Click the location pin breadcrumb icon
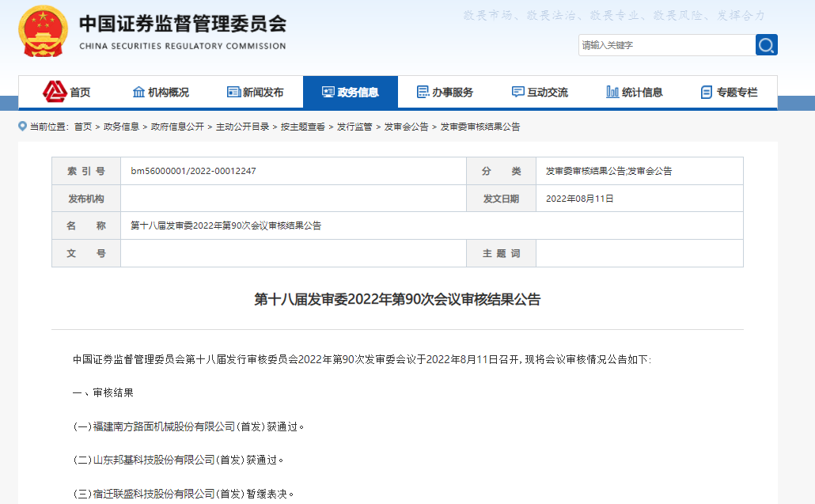 [22, 127]
